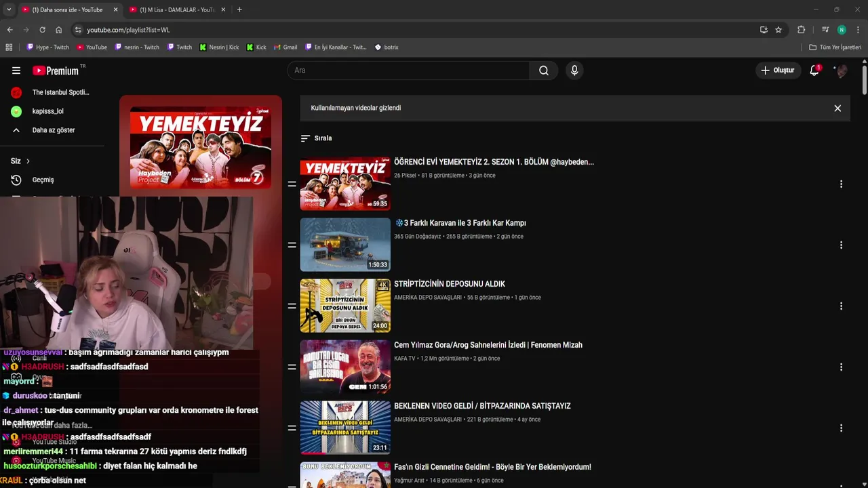
Task: Open the account avatar menu
Action: click(842, 70)
